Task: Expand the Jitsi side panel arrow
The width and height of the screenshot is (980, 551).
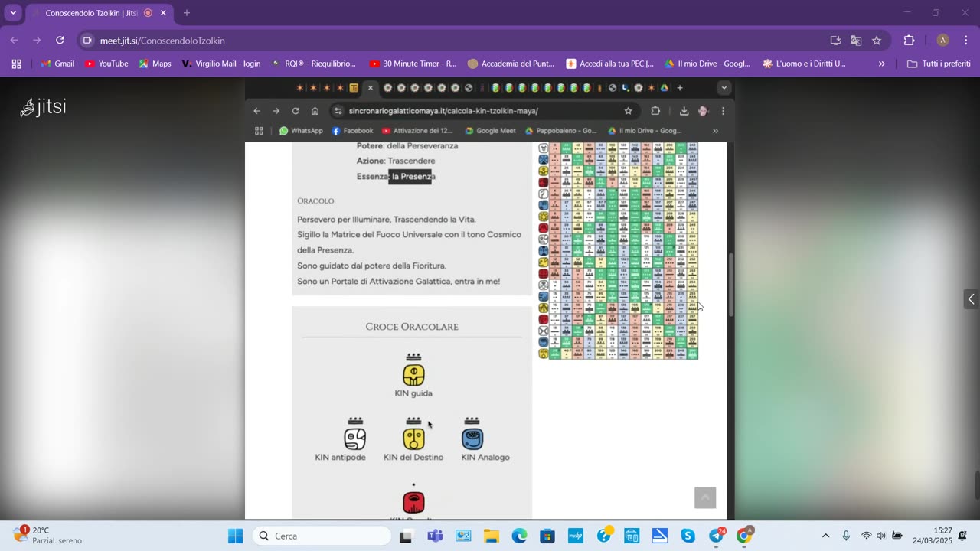Action: (x=971, y=299)
